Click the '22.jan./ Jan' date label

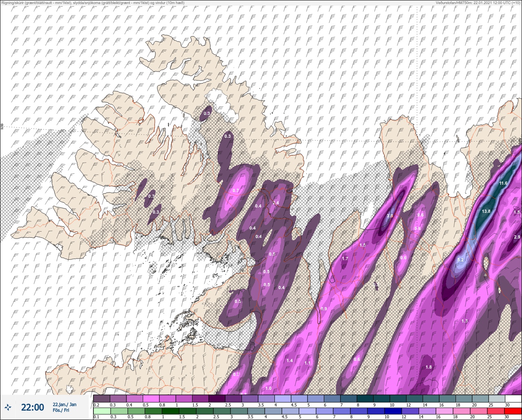point(64,404)
